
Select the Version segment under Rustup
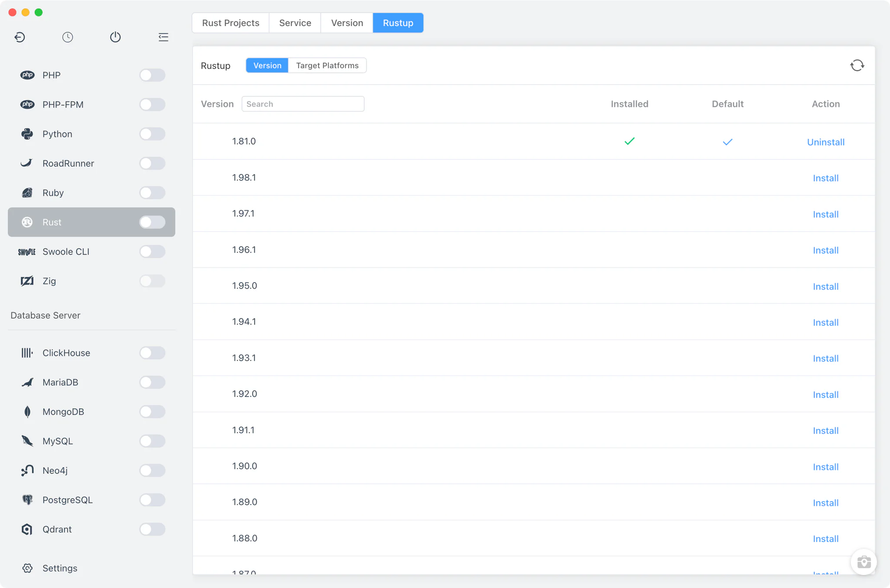click(x=267, y=66)
